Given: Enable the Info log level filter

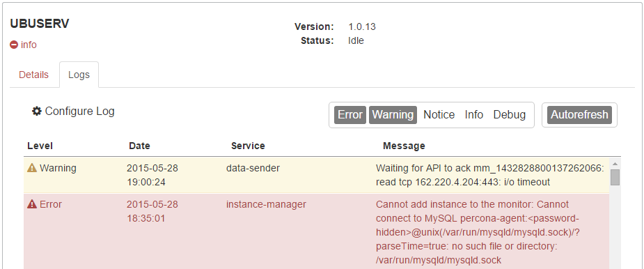Looking at the screenshot, I should pyautogui.click(x=474, y=115).
